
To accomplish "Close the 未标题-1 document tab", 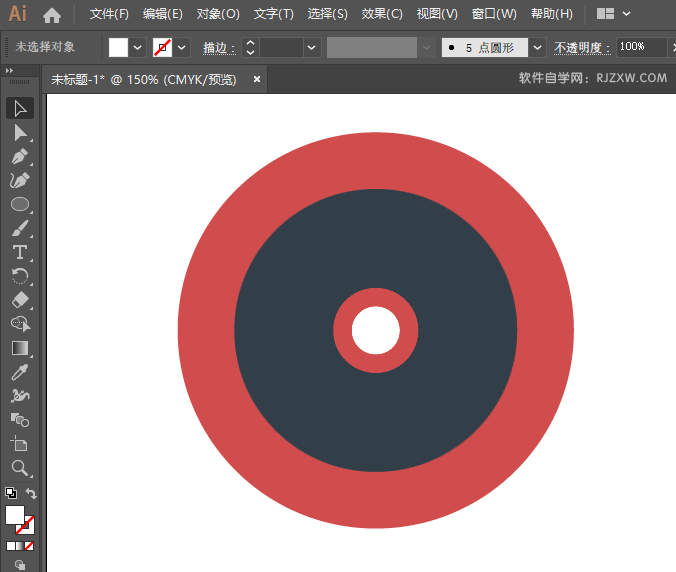I will pos(257,79).
